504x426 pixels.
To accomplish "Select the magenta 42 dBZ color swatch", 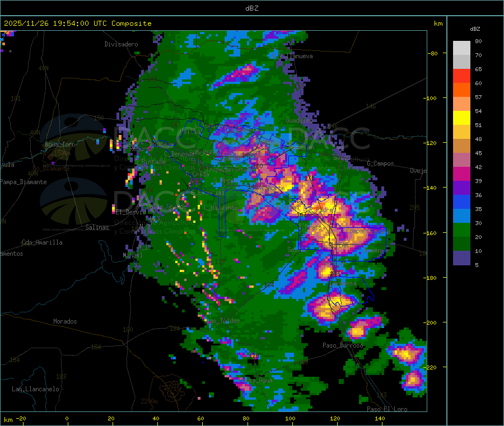I will [x=461, y=174].
